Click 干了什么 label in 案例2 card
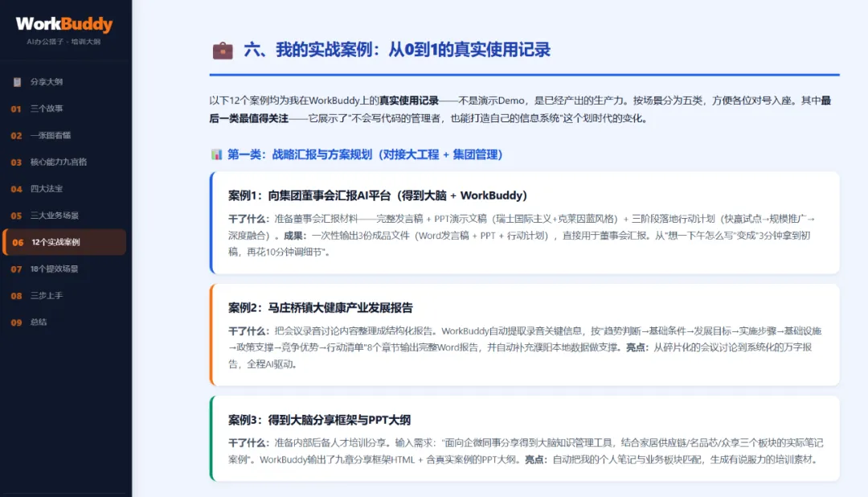The height and width of the screenshot is (497, 868). (x=248, y=331)
